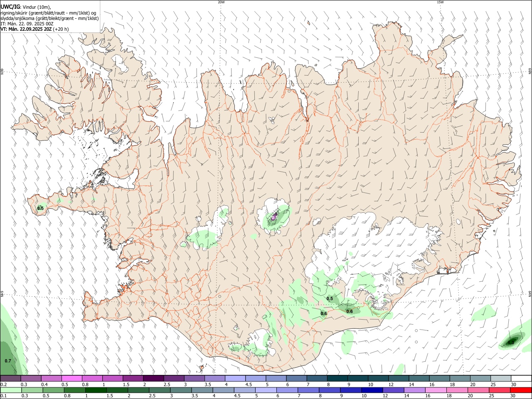The height and width of the screenshot is (399, 532).
Task: Select the pure red 30 swatch in rain scale
Action: (521, 390)
